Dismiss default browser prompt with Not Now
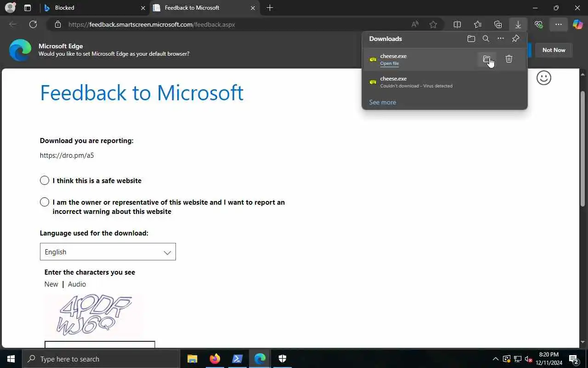588x368 pixels. [554, 50]
